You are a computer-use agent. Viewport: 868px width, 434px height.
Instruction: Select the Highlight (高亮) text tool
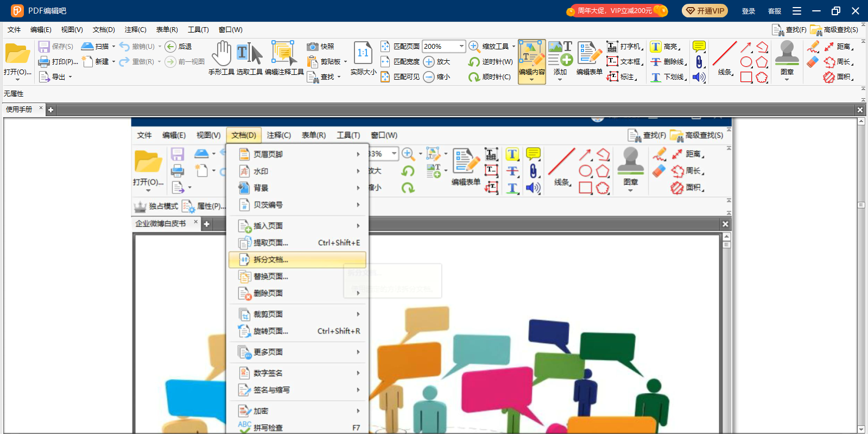click(665, 47)
